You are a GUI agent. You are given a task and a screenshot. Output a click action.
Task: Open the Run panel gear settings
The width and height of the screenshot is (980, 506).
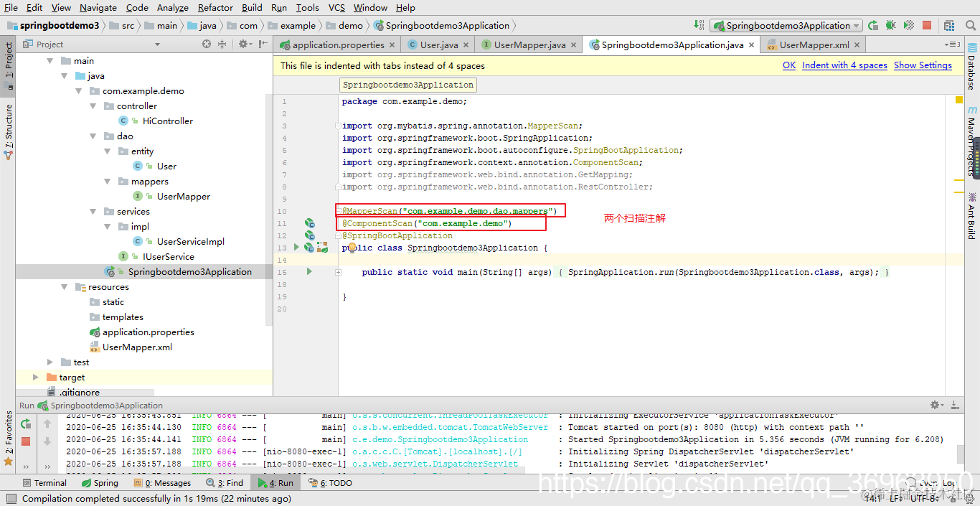coord(937,406)
